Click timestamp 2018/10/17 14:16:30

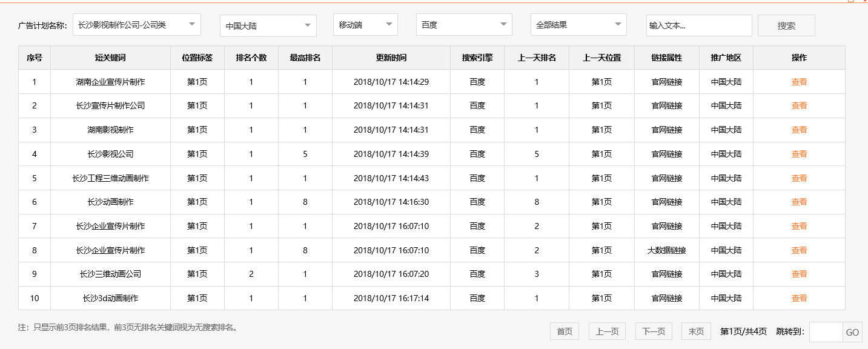(x=391, y=202)
